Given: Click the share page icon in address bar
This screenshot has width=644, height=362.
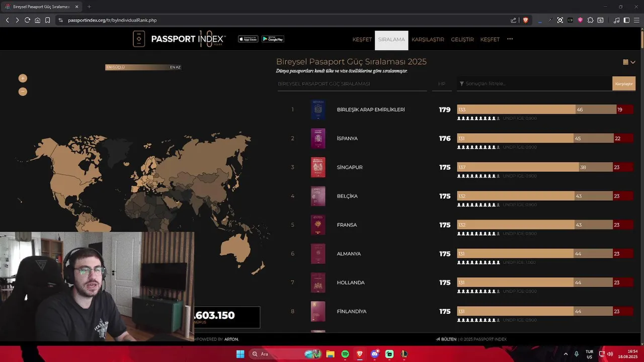Looking at the screenshot, I should pos(514,20).
